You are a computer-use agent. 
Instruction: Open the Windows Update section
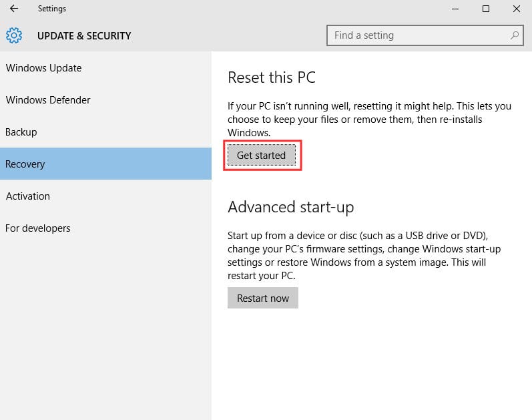pos(43,68)
